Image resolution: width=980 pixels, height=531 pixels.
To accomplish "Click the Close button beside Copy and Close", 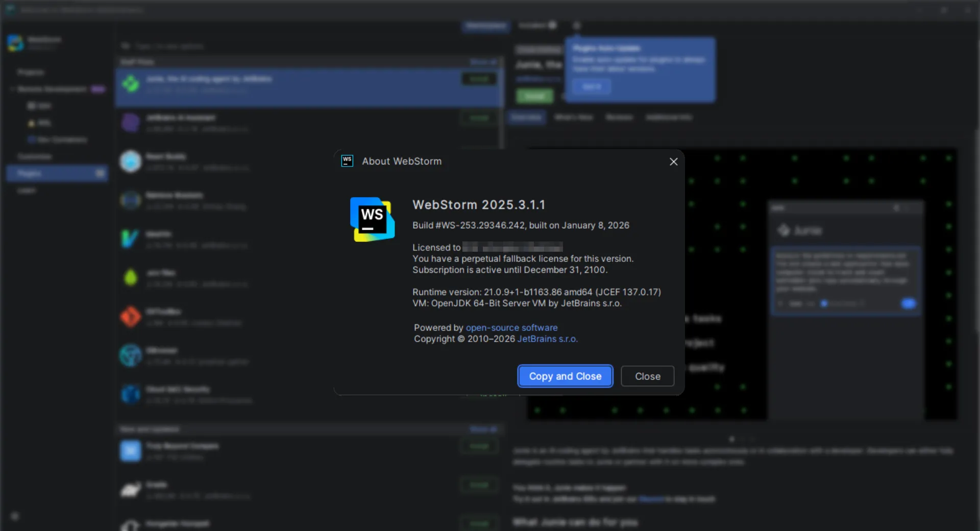I will coord(648,376).
